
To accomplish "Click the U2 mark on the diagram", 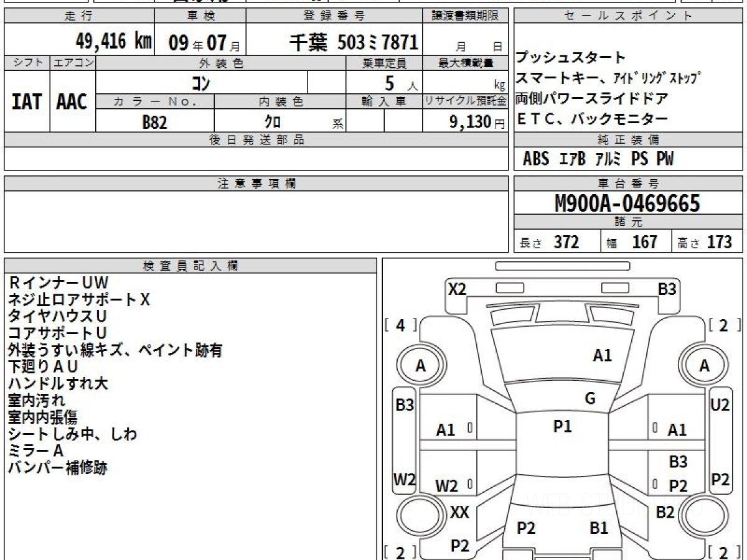I will click(x=720, y=404).
